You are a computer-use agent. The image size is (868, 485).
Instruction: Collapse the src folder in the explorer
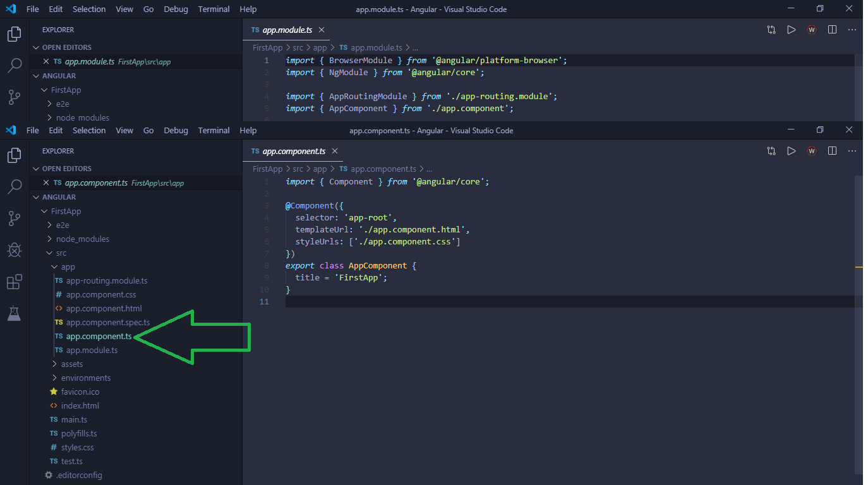point(61,253)
